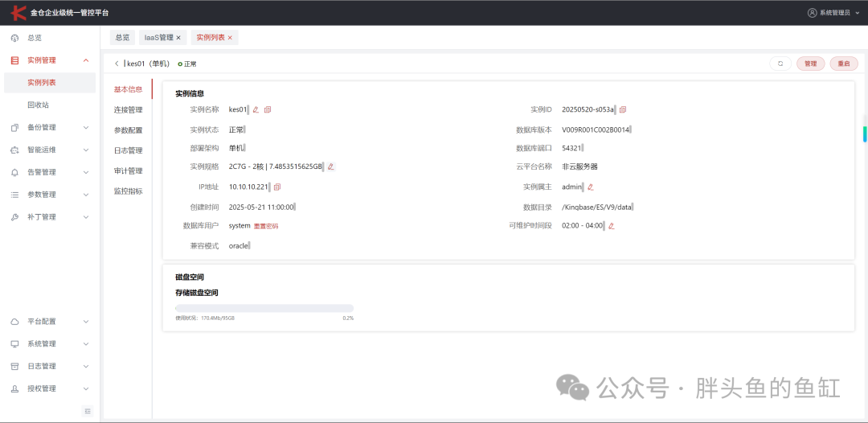Viewport: 868px width, 423px height.
Task: Close the 实例列表 tab with its X
Action: [x=230, y=38]
